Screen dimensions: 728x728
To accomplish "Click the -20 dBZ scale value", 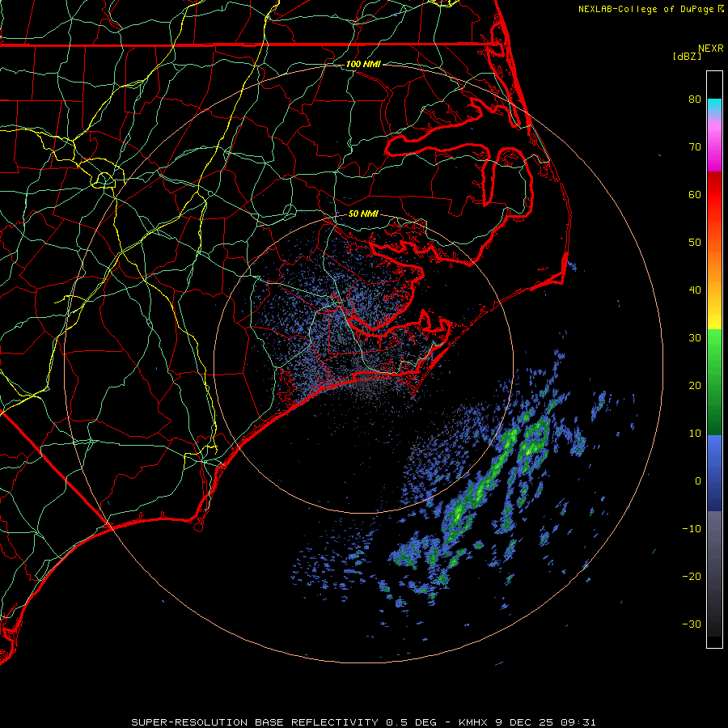I will 692,576.
